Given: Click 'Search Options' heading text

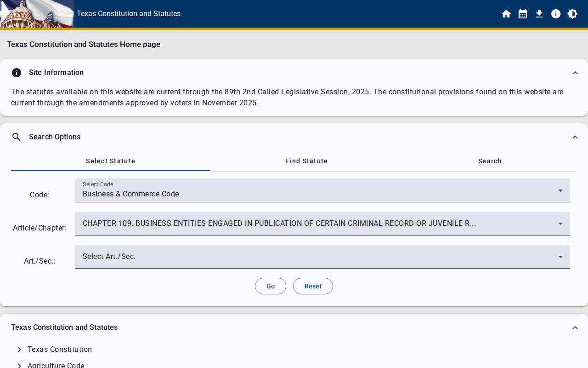Looking at the screenshot, I should 55,137.
